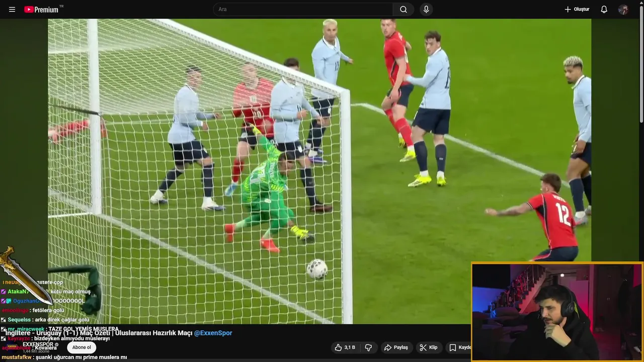The image size is (644, 362).
Task: Open the Oluştur create menu
Action: (x=577, y=9)
